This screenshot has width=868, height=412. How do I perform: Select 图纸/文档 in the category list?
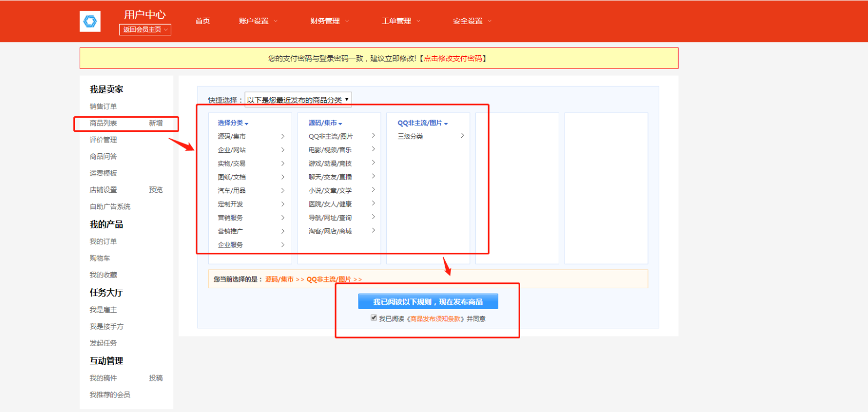232,177
